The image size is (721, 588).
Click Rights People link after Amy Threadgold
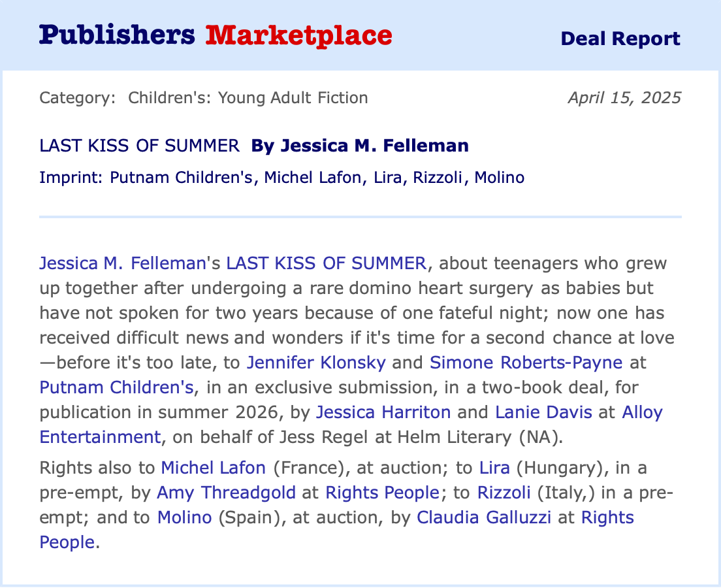(381, 492)
